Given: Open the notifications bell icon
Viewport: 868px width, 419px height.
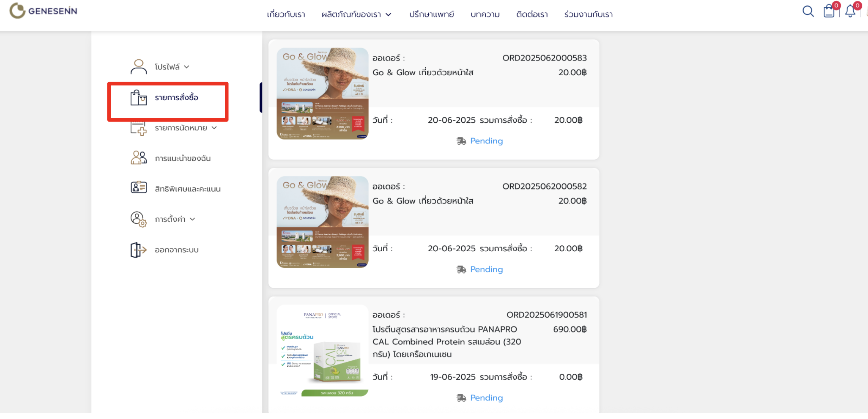Looking at the screenshot, I should 850,11.
